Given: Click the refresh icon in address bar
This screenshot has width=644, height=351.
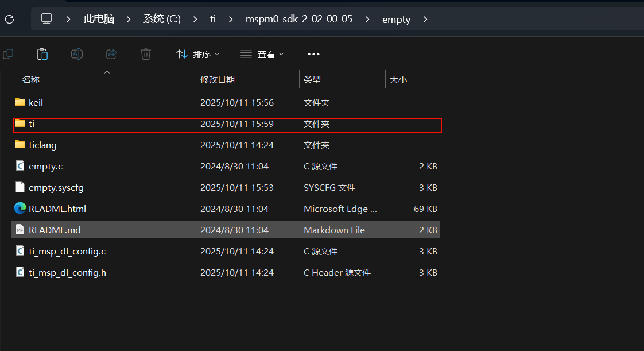Looking at the screenshot, I should (9, 19).
